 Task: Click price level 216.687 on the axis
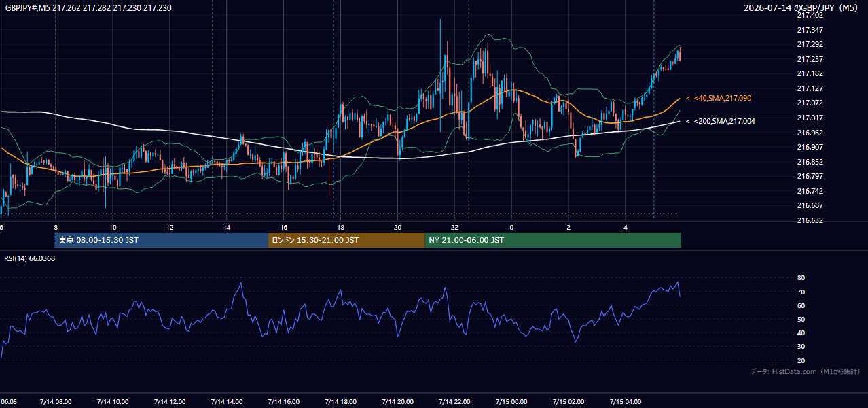click(810, 205)
